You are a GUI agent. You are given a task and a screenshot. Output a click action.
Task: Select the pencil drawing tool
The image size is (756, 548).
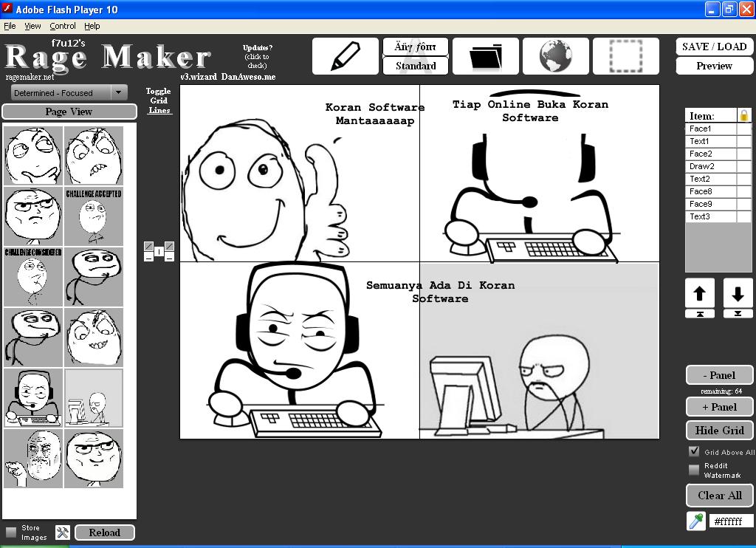pos(345,56)
